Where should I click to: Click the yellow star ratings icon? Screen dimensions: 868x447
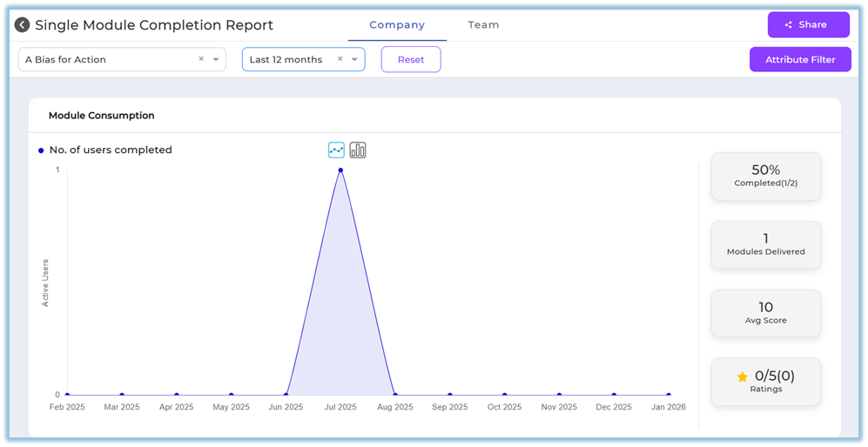point(742,377)
